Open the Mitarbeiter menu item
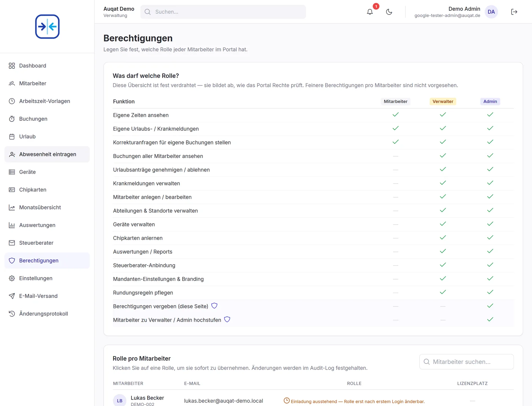This screenshot has width=532, height=406. [x=47, y=83]
